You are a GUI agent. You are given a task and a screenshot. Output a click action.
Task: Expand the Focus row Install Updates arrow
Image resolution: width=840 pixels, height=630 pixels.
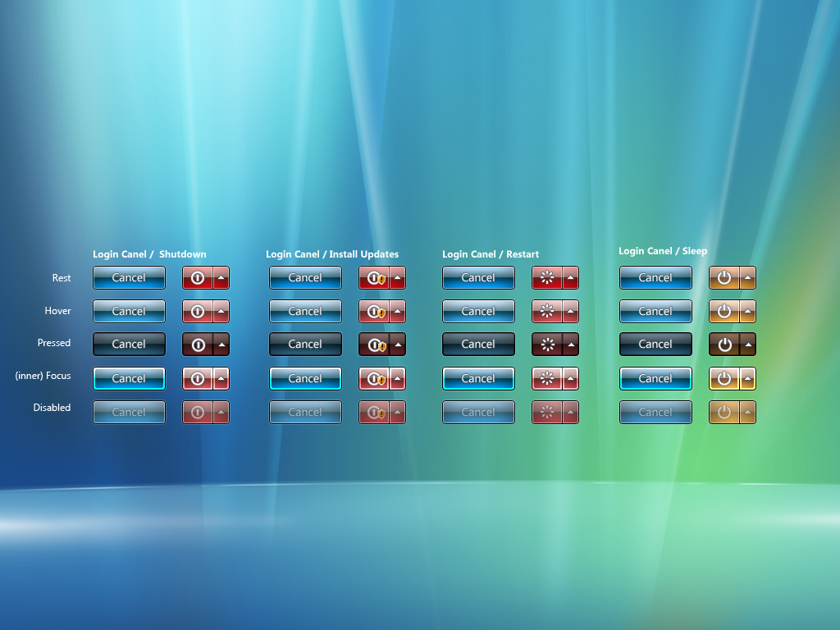tap(398, 379)
